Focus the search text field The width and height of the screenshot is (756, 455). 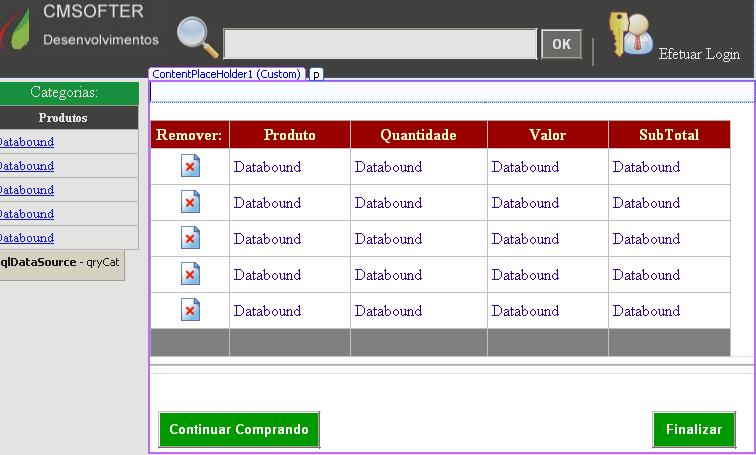[x=380, y=44]
